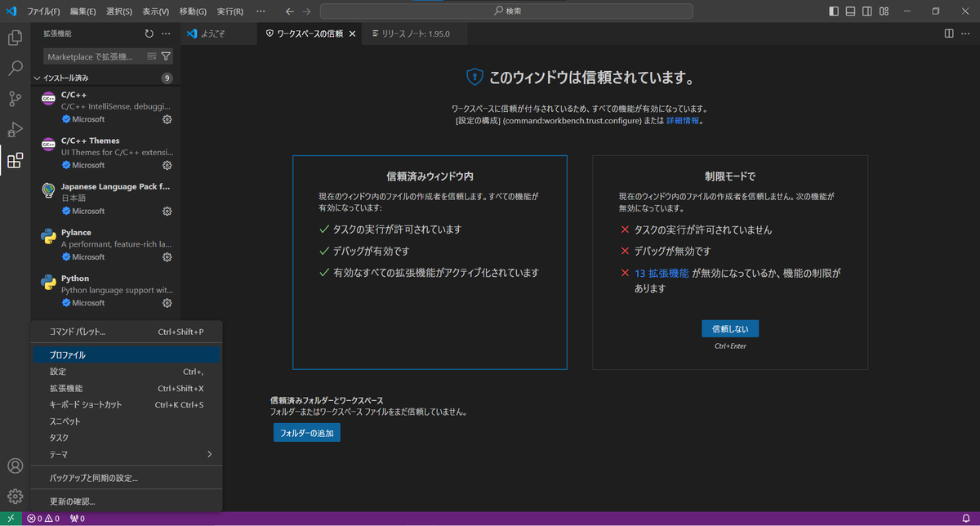Screen dimensions: 980x526
Task: Click the ports forwarded indicator in status bar
Action: coord(78,519)
